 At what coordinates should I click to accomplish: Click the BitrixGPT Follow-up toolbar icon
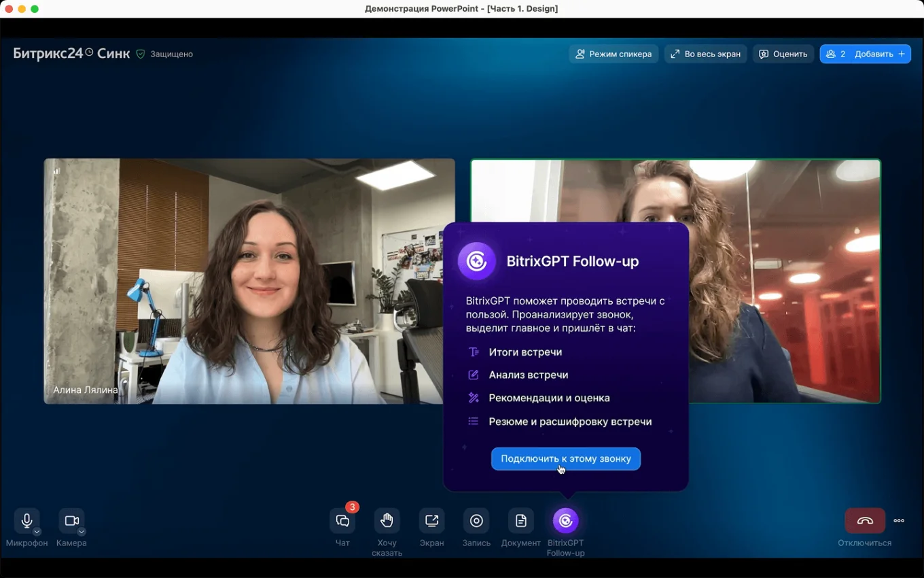[x=565, y=520]
